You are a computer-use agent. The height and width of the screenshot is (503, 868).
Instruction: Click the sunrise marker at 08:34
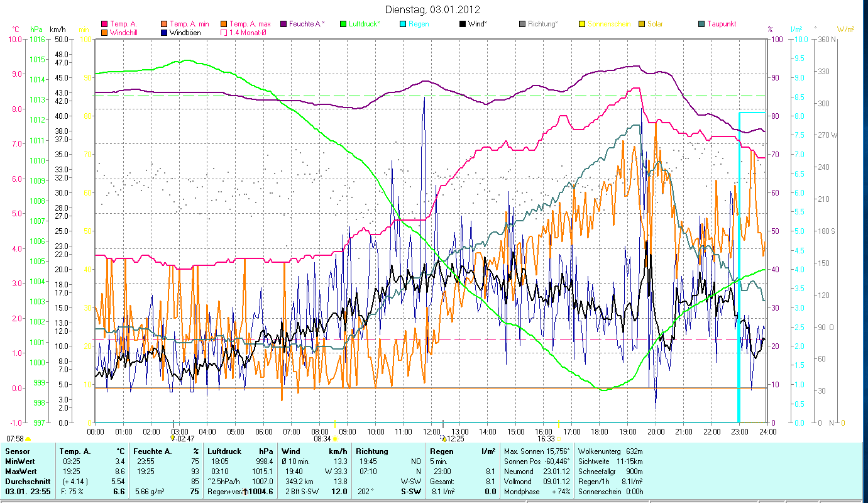(335, 439)
